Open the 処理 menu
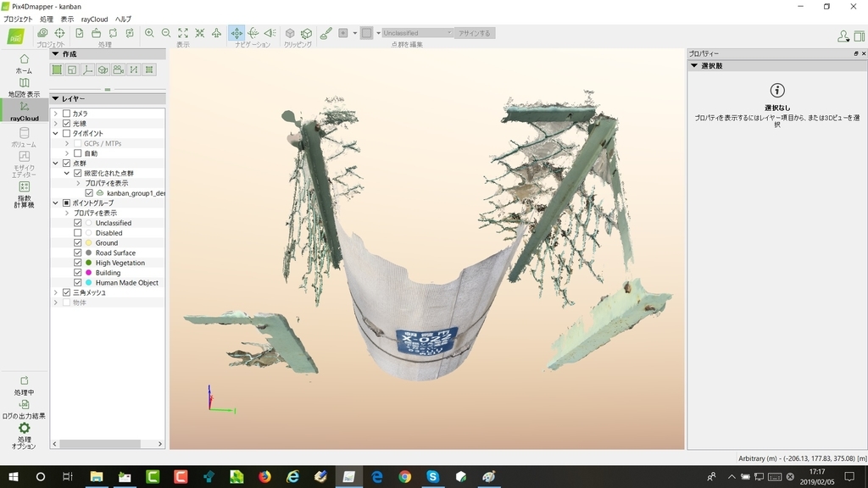This screenshot has height=488, width=868. [x=47, y=19]
